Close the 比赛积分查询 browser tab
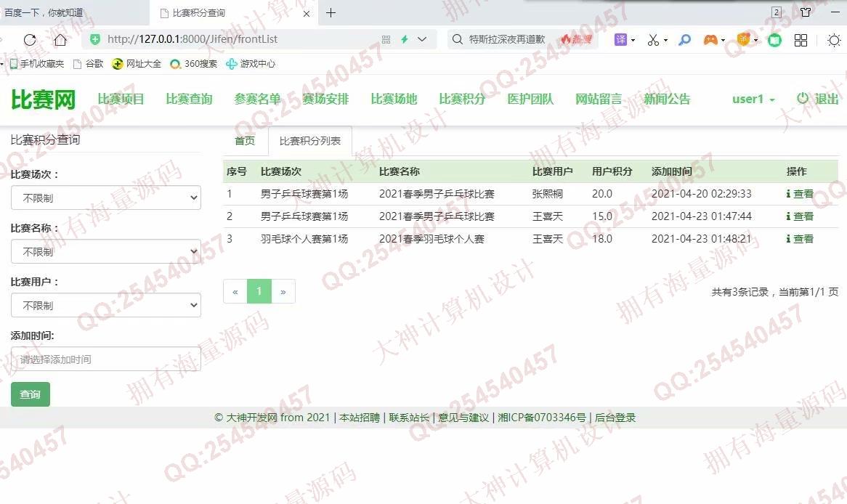847x504 pixels. click(307, 14)
